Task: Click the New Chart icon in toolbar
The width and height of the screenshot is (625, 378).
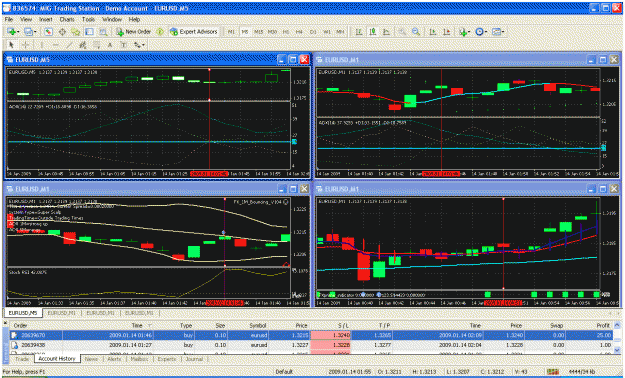Action: (11, 32)
